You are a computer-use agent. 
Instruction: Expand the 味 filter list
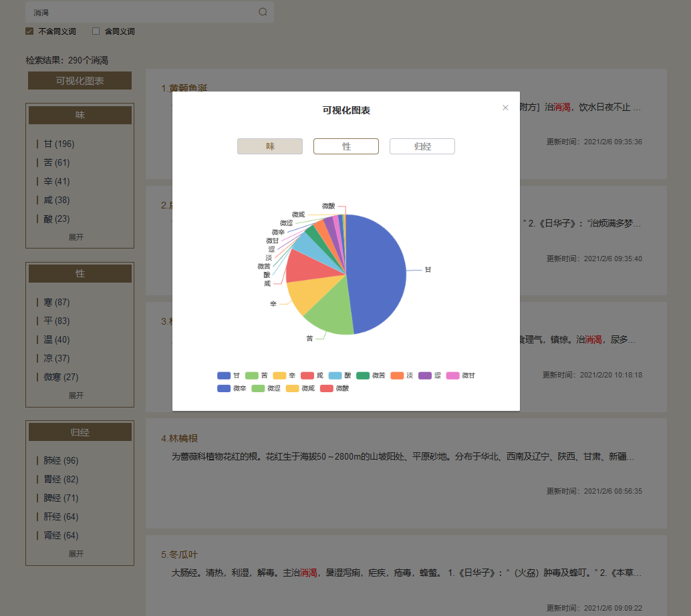76,237
